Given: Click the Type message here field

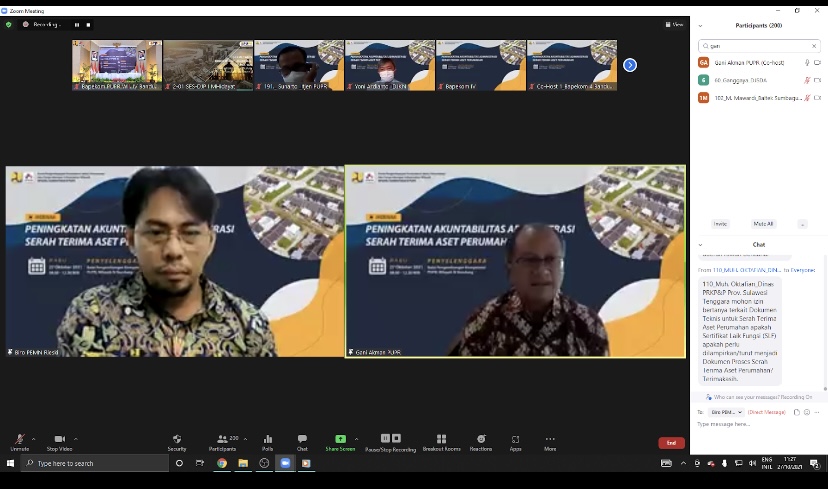Looking at the screenshot, I should click(759, 424).
